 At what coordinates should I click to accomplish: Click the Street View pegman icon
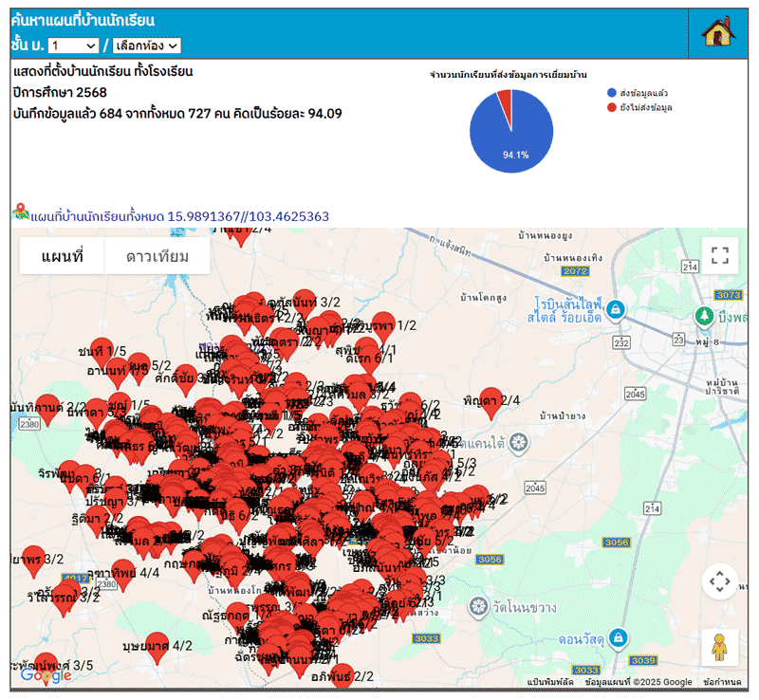point(719,647)
